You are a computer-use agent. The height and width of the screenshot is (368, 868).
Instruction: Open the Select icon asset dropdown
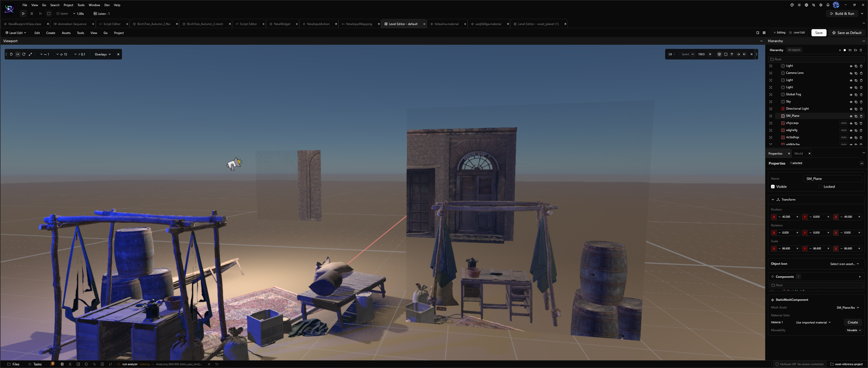pyautogui.click(x=844, y=264)
